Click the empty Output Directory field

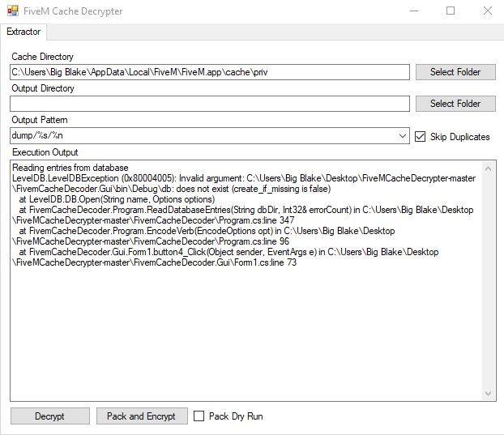[x=210, y=104]
